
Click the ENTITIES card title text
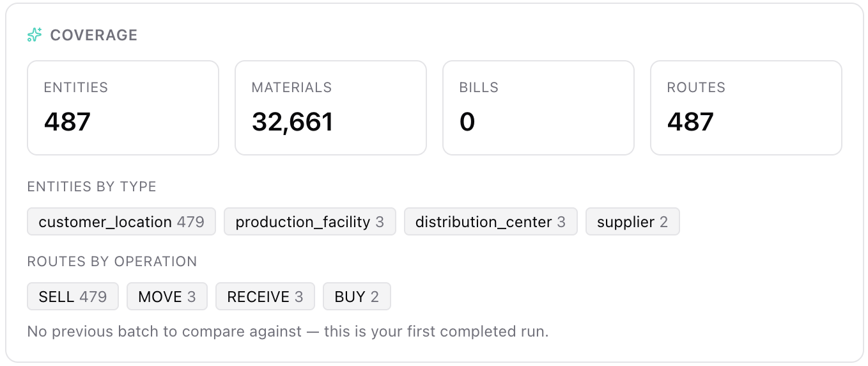pyautogui.click(x=75, y=88)
